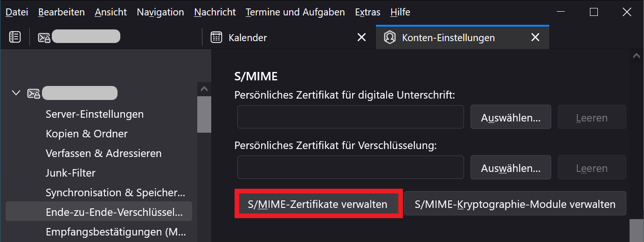Select Server-Einstellungen in sidebar
This screenshot has height=242, width=644.
pos(95,114)
